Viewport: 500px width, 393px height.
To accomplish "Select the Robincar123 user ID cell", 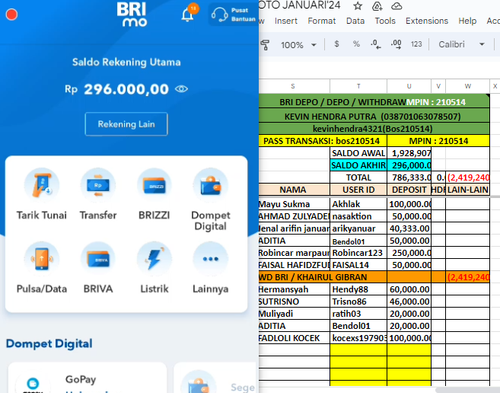I will [x=358, y=253].
